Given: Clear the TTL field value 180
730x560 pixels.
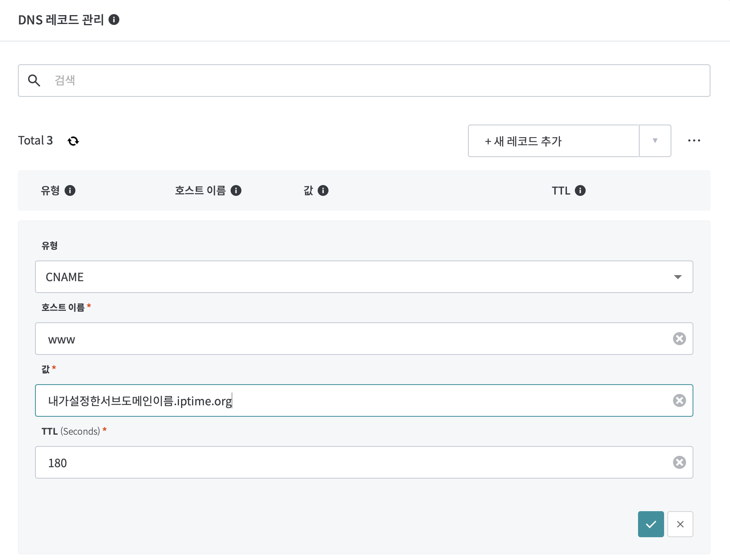Looking at the screenshot, I should click(x=679, y=462).
